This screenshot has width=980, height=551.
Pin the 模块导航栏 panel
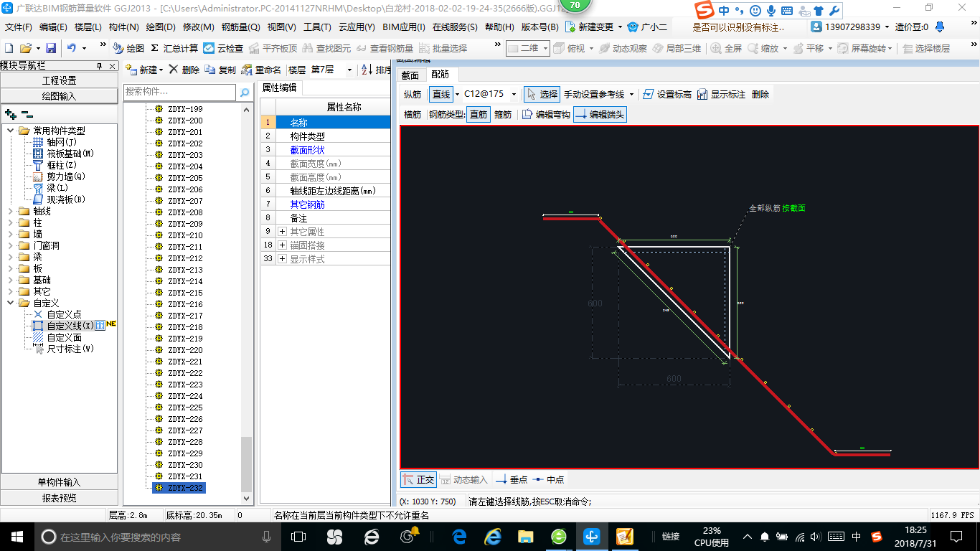tap(100, 65)
